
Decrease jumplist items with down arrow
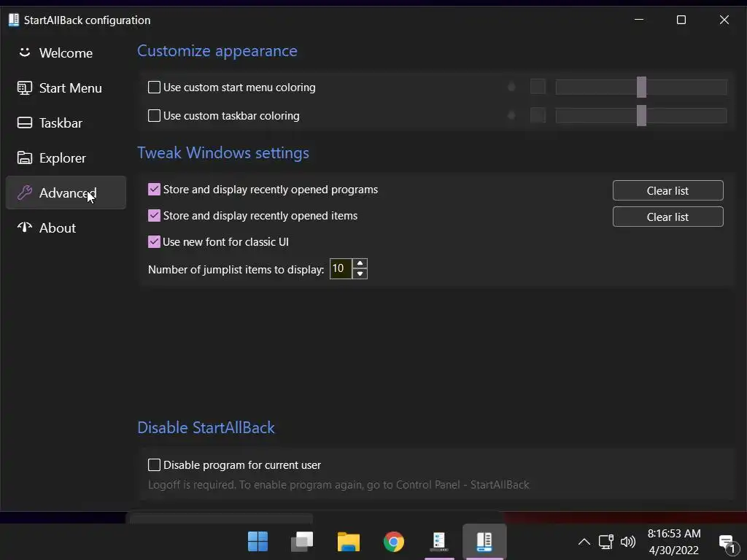(360, 274)
